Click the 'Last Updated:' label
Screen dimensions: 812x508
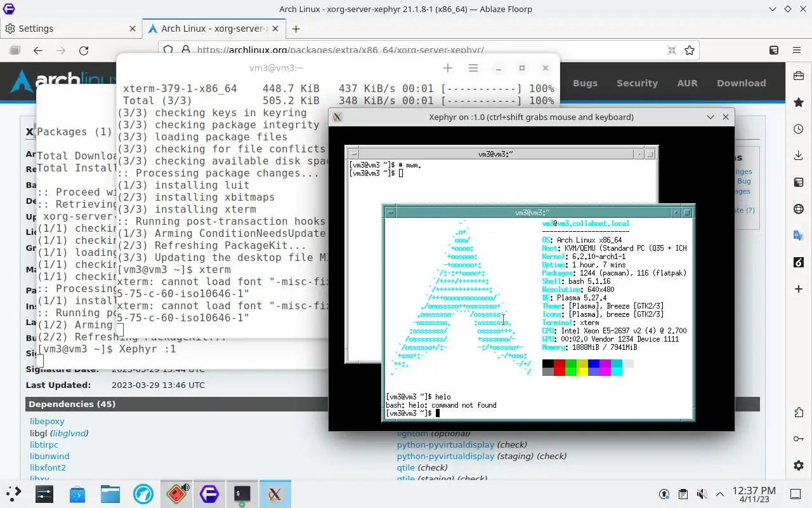point(58,385)
